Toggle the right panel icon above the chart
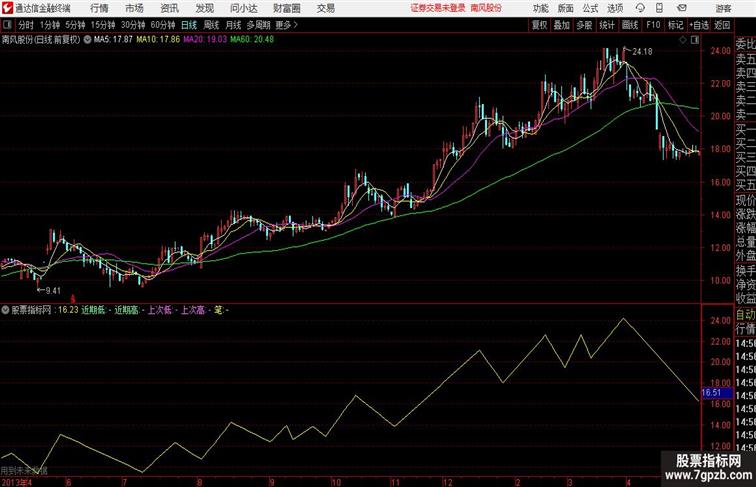 (x=695, y=40)
